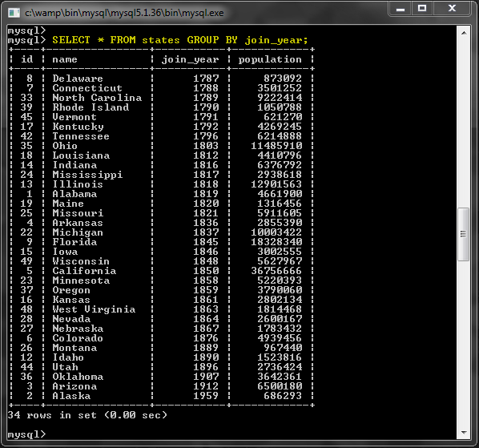Viewport: 479px width, 448px height.
Task: Click the join_year column header
Action: click(191, 59)
